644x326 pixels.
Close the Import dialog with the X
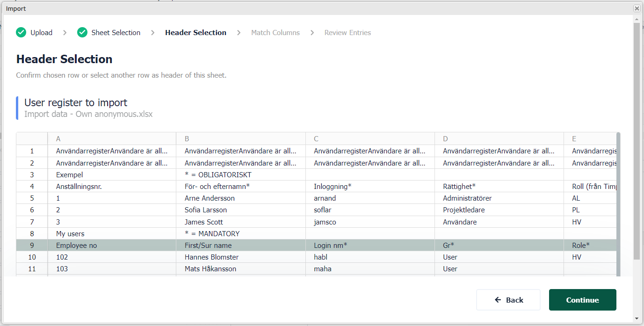tap(637, 8)
